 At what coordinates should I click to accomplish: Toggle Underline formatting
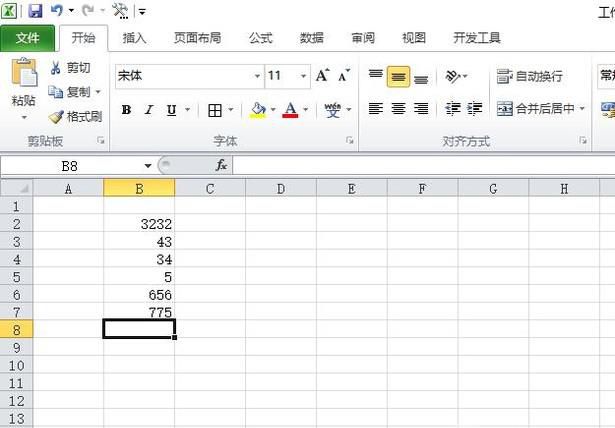pyautogui.click(x=171, y=110)
